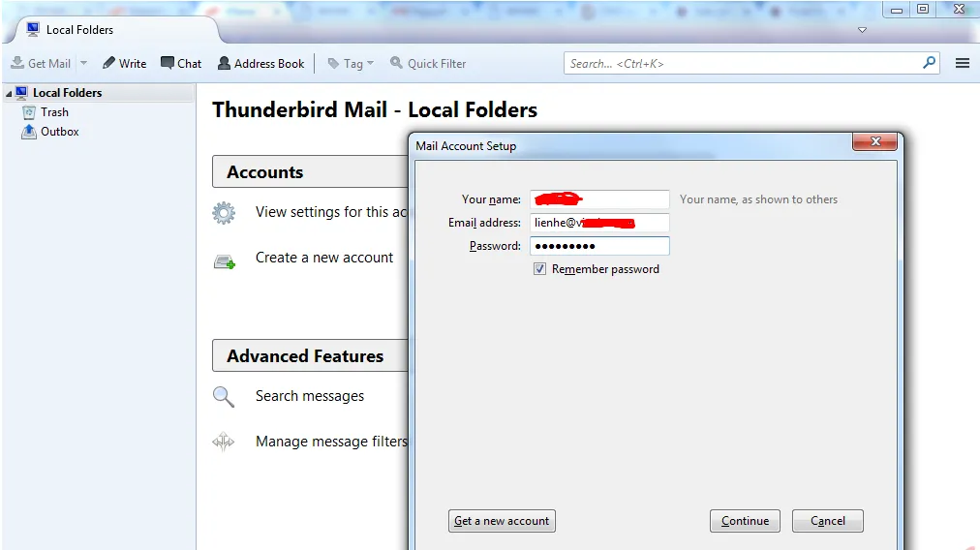The image size is (980, 550).
Task: Collapse the Local Folders tree
Action: pyautogui.click(x=9, y=93)
